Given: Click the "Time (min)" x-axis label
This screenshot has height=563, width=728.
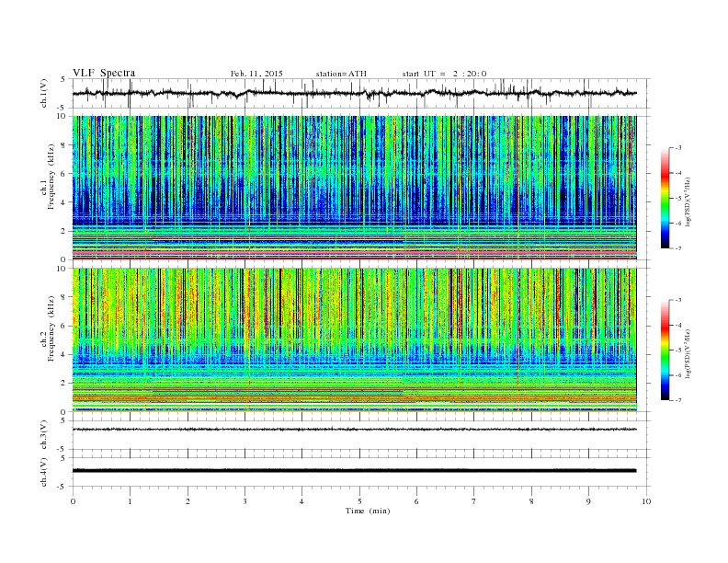Looking at the screenshot, I should tap(368, 511).
